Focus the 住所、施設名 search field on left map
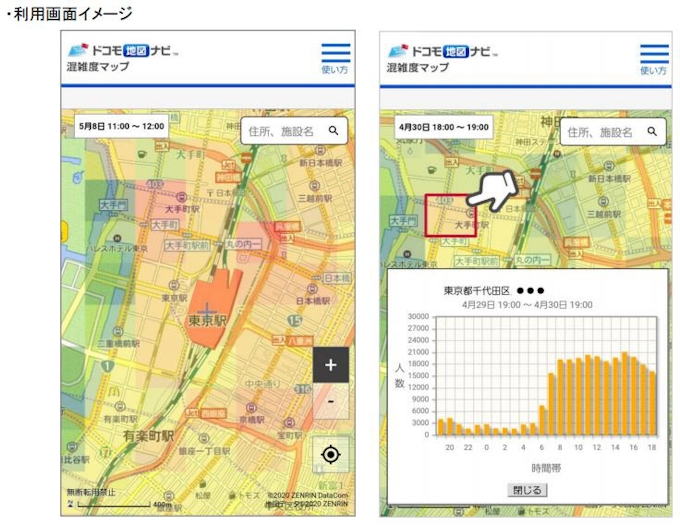Image resolution: width=680 pixels, height=525 pixels. point(284,131)
